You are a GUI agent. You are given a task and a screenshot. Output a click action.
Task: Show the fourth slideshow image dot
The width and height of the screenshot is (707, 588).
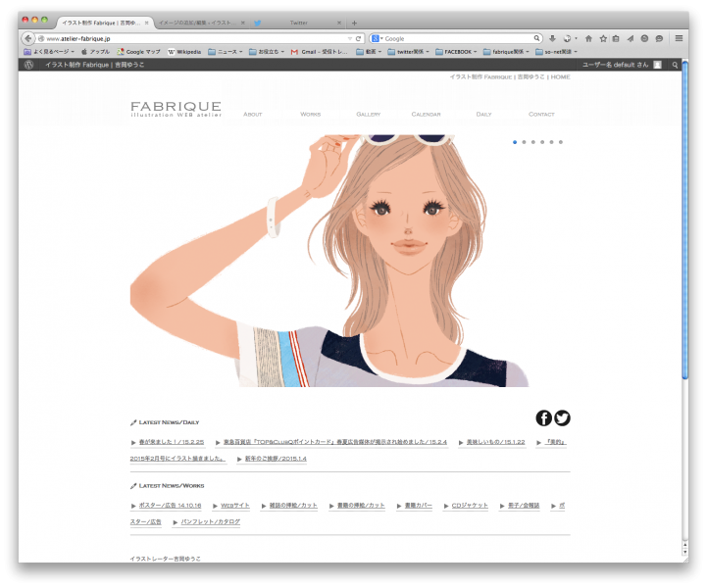pyautogui.click(x=542, y=142)
